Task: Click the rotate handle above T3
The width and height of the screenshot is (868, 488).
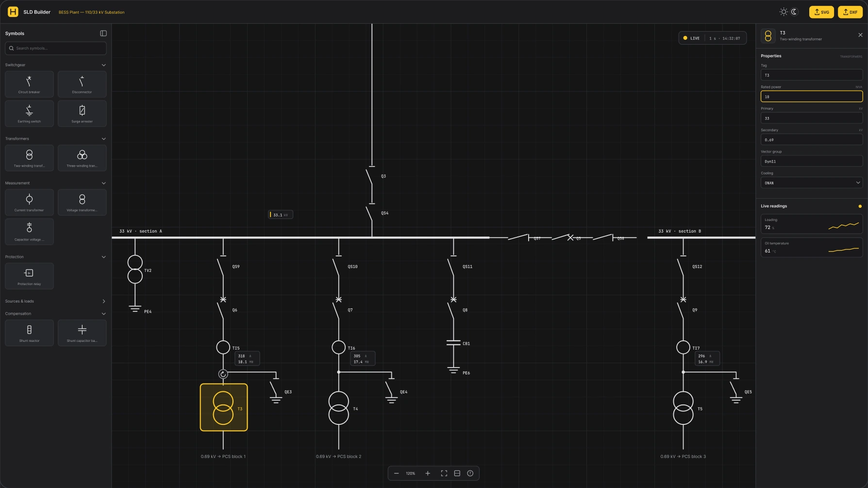Action: click(x=223, y=374)
